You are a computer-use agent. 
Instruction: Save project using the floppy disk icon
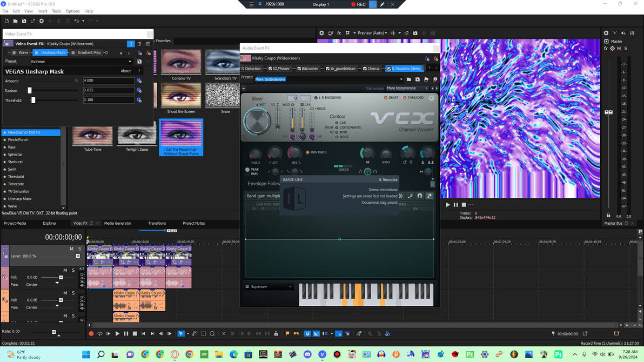24,21
